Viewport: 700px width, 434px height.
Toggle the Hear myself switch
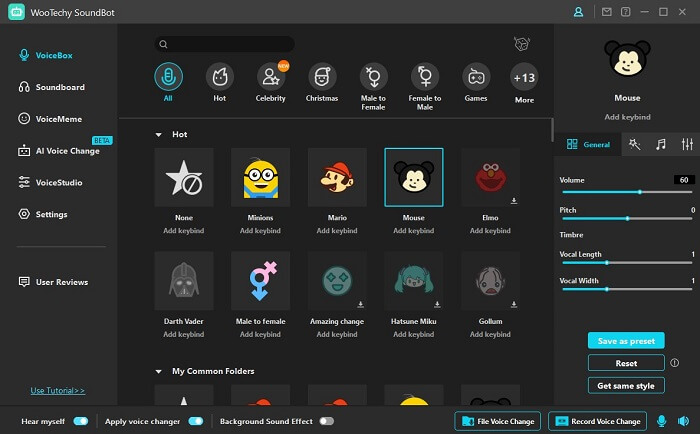(x=81, y=421)
